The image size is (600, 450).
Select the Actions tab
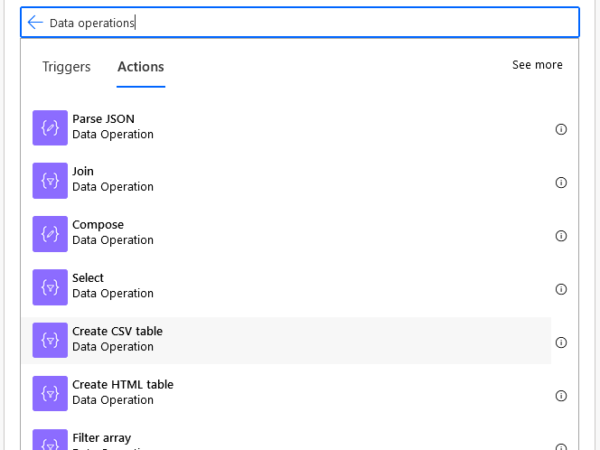point(141,67)
